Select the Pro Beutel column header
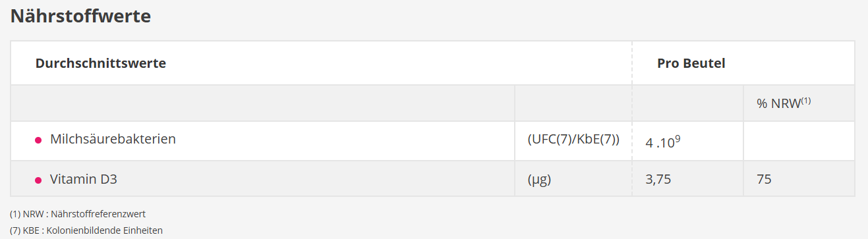Viewport: 868px width, 239px height. (691, 63)
